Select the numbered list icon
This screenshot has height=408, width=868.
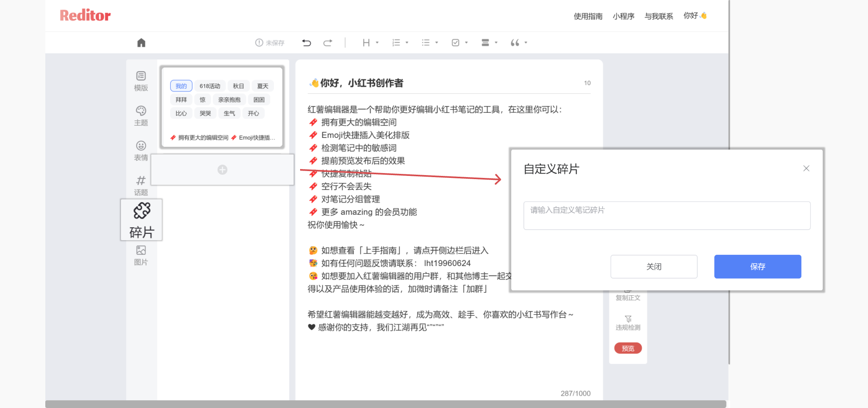tap(396, 42)
